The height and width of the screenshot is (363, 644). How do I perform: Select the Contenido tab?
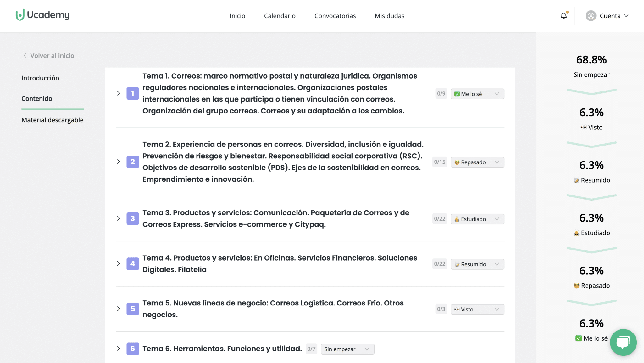click(x=36, y=98)
